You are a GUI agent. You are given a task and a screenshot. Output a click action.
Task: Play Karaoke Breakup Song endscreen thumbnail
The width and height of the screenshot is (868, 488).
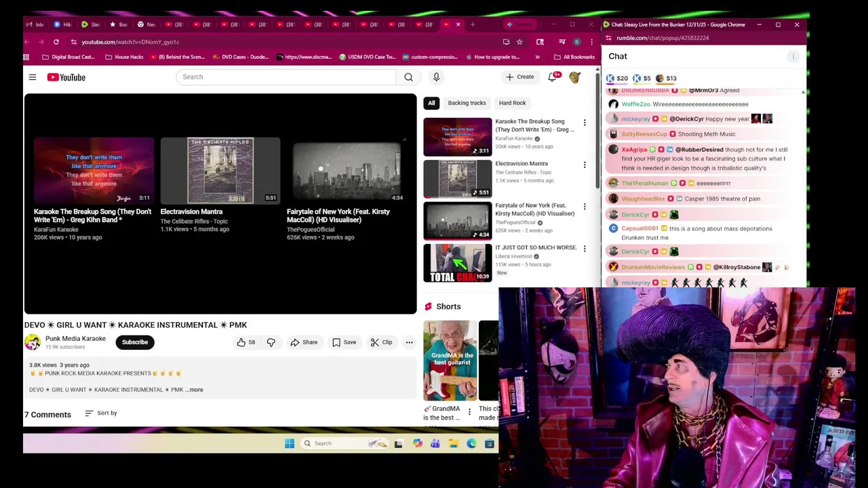(x=94, y=171)
